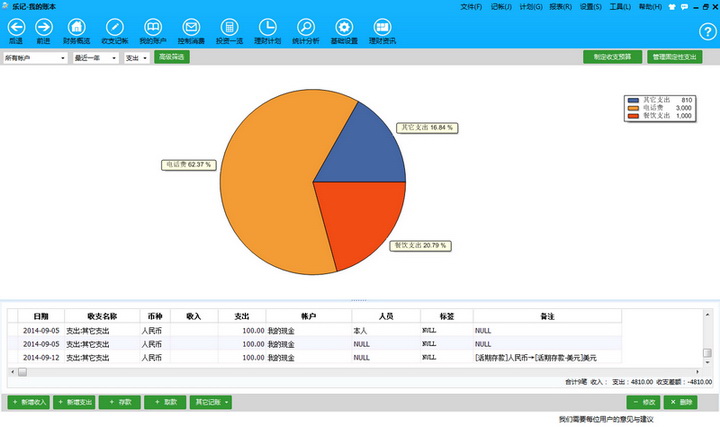Open the 设置(S) menu

(591, 7)
